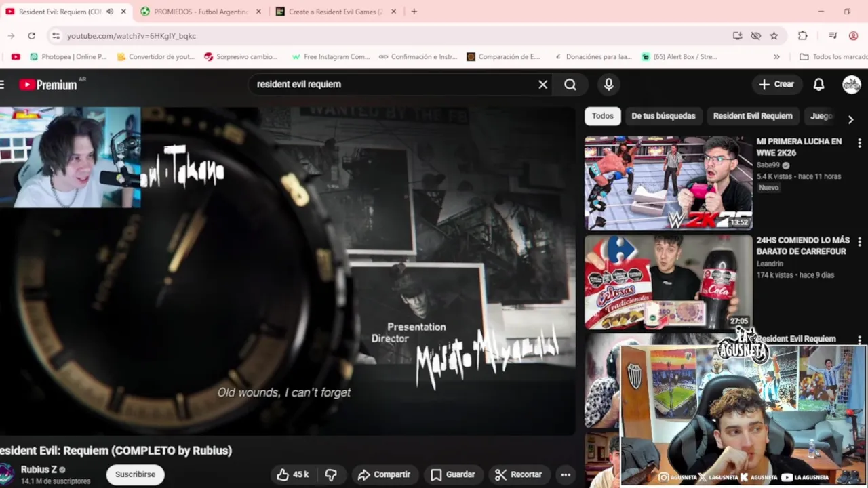Open MI PRIMERA LUCHA EN WWE 2K26 title
The height and width of the screenshot is (488, 868).
click(x=799, y=147)
